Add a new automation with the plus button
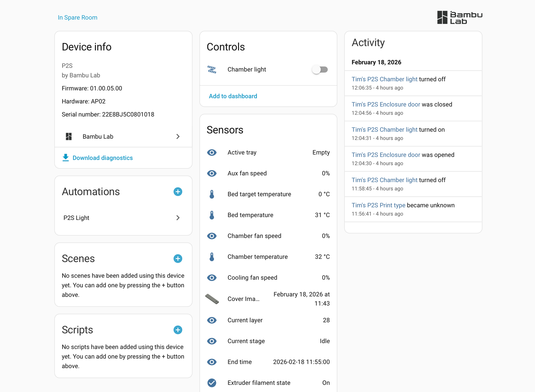Screen dimensions: 535x392 178,191
